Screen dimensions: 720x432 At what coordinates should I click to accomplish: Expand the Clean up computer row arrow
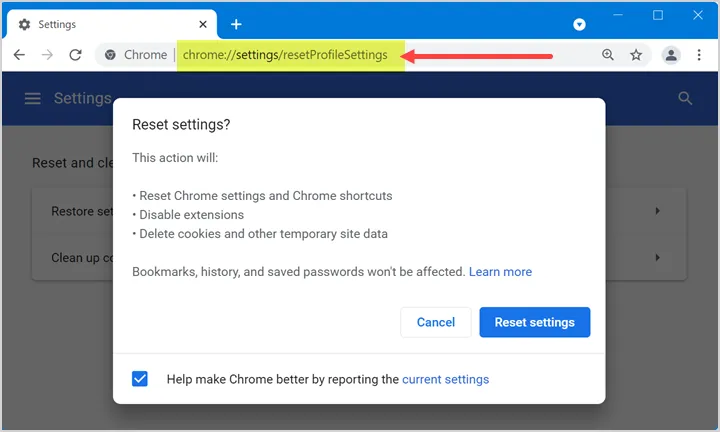pyautogui.click(x=658, y=258)
